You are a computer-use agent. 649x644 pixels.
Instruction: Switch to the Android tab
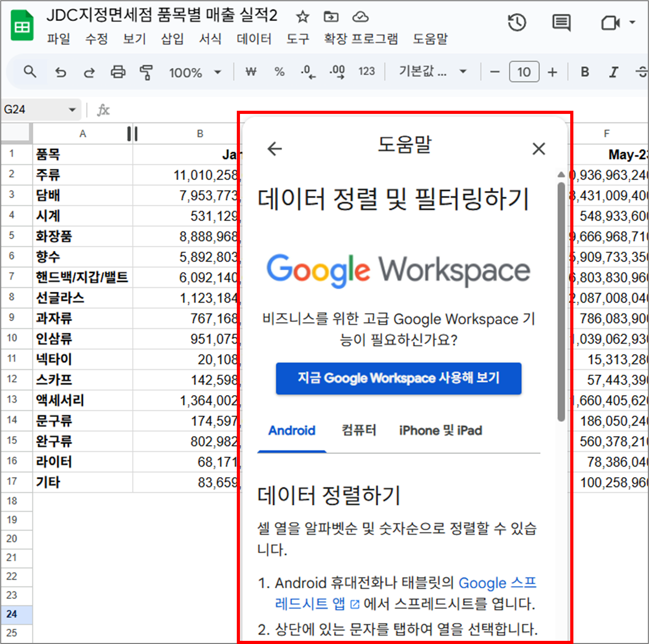[292, 430]
